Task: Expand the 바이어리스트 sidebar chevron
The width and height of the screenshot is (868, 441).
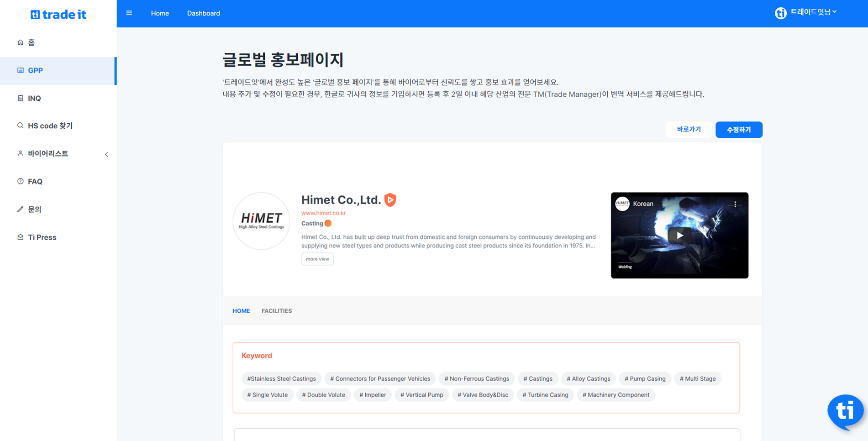Action: [106, 154]
